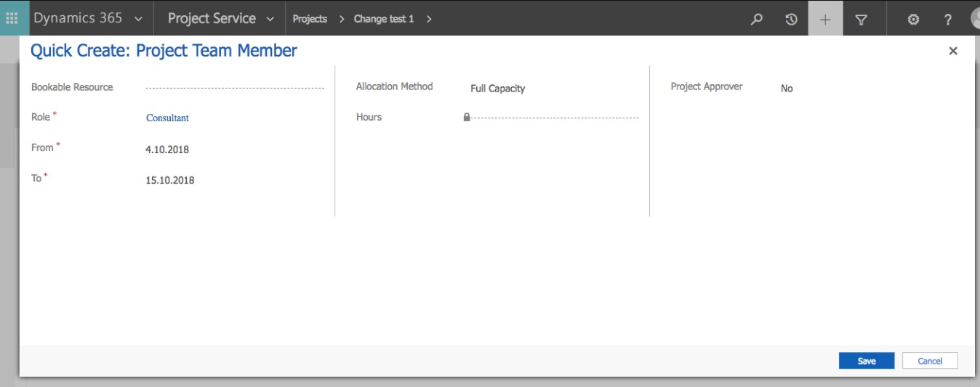Click the Bookable Resource lookup field

(x=235, y=88)
